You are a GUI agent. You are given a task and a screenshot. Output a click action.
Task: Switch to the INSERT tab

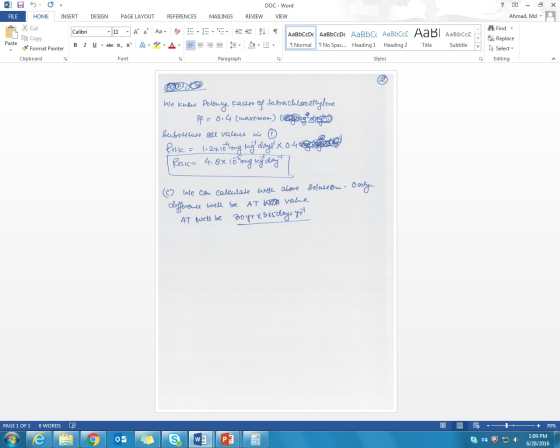pos(69,16)
